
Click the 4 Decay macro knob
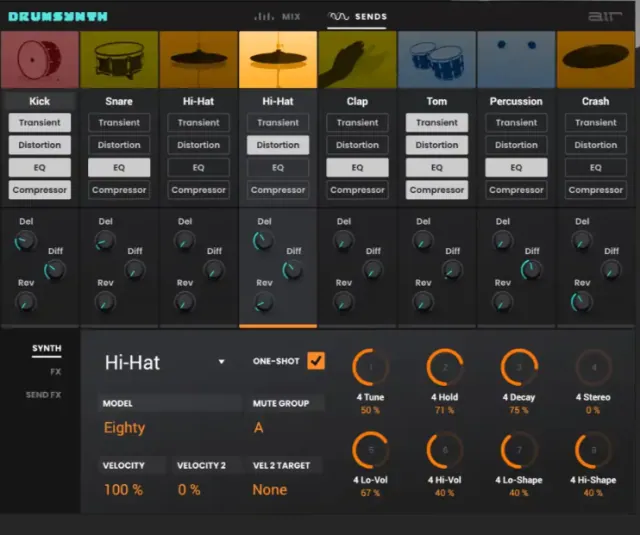tap(519, 367)
